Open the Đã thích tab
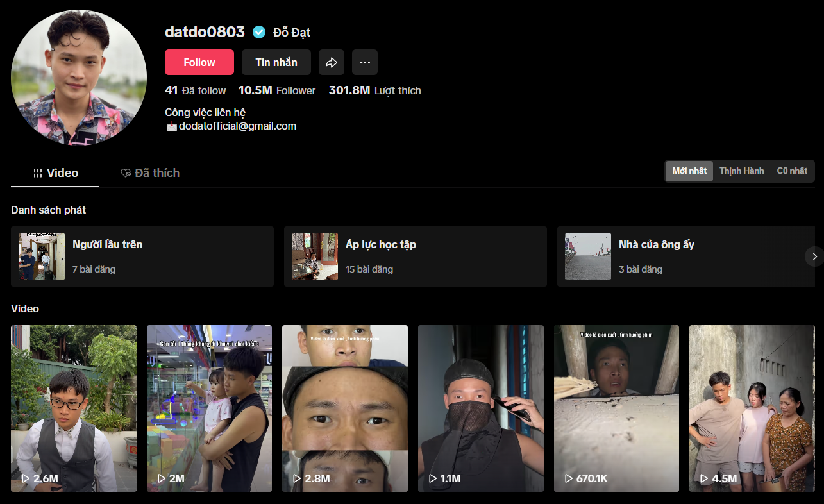 coord(150,173)
